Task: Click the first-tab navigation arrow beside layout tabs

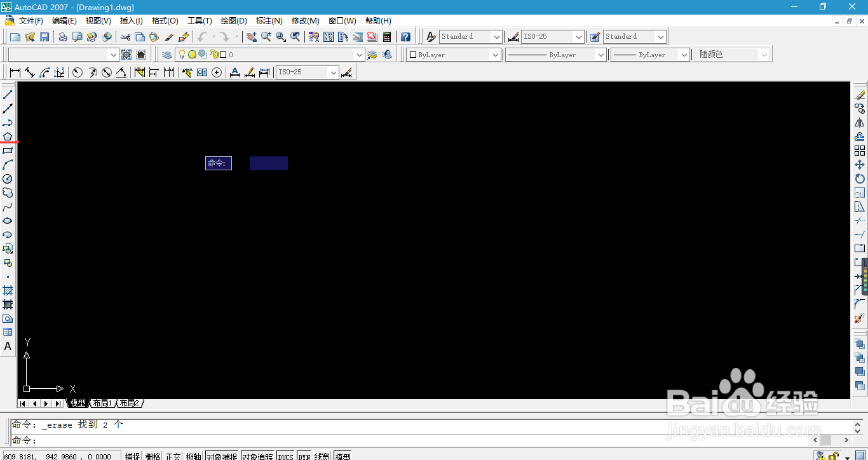Action: point(23,403)
